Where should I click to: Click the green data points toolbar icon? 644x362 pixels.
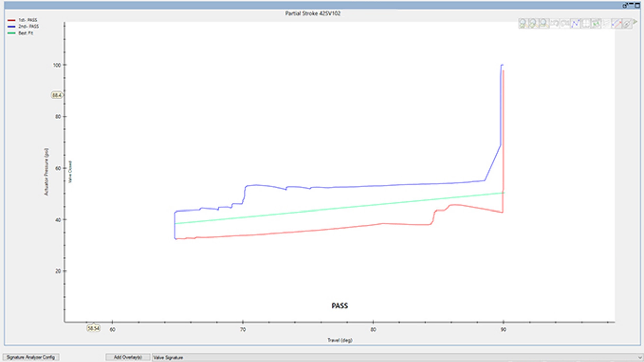point(596,23)
